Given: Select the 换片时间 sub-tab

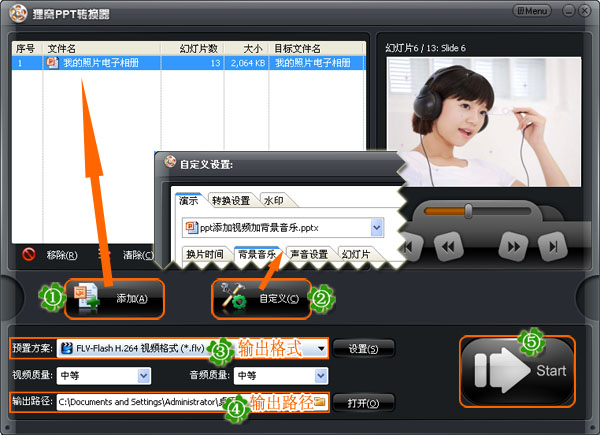Looking at the screenshot, I should coord(205,254).
